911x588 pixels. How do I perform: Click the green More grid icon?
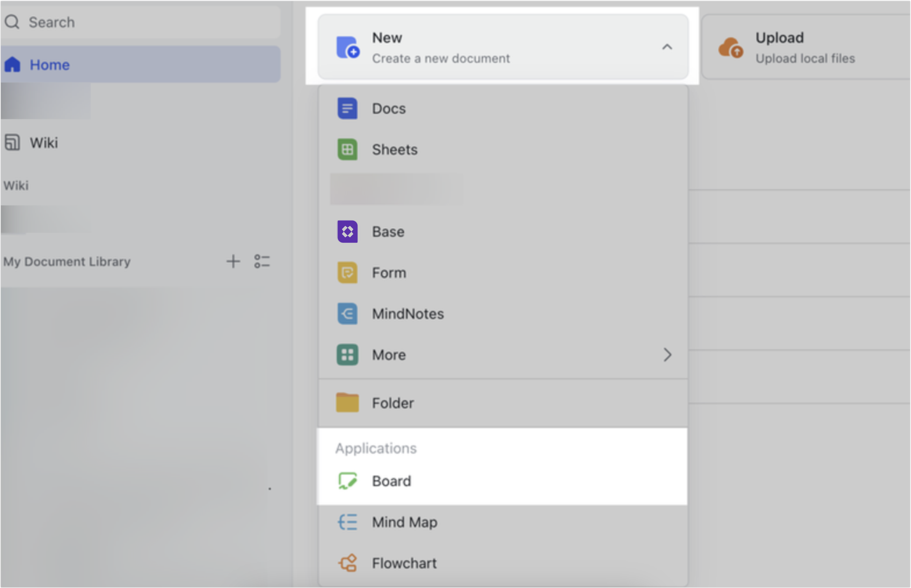(347, 355)
